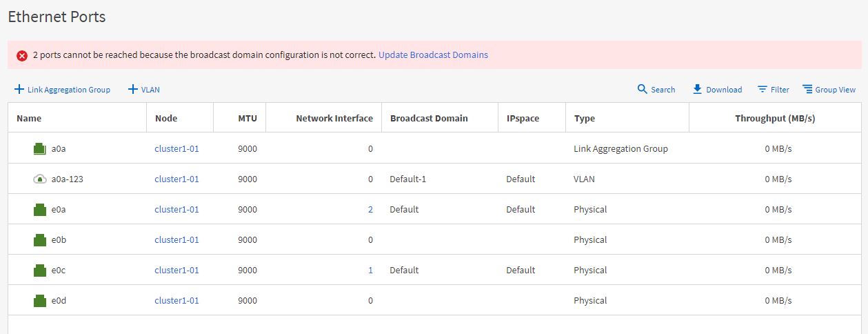Image resolution: width=868 pixels, height=334 pixels.
Task: Sort by the Throughput (MB/s) column header
Action: (775, 118)
